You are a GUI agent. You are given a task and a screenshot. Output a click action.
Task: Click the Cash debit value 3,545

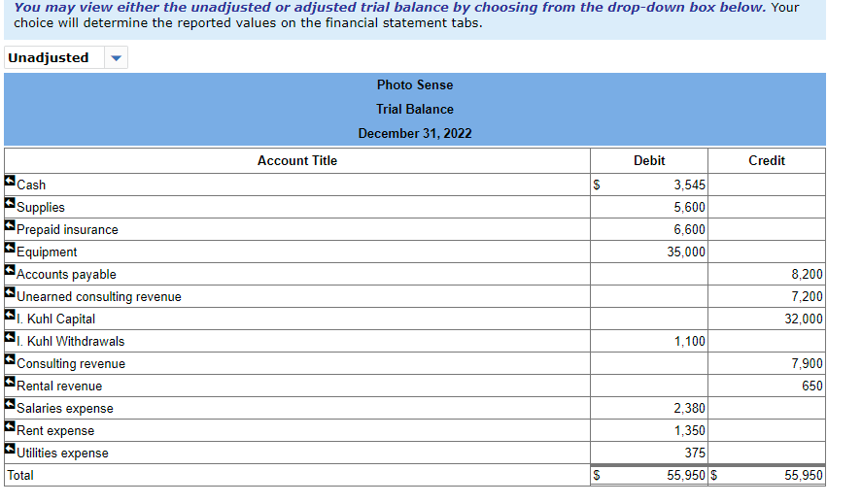coord(689,185)
